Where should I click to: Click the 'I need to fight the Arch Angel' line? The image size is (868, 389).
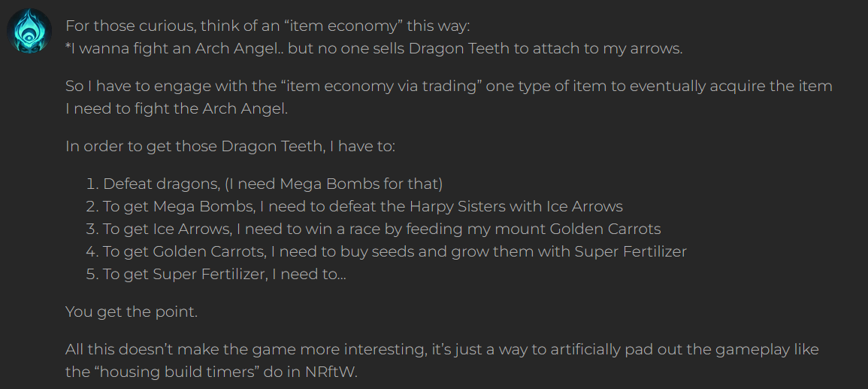coord(177,108)
